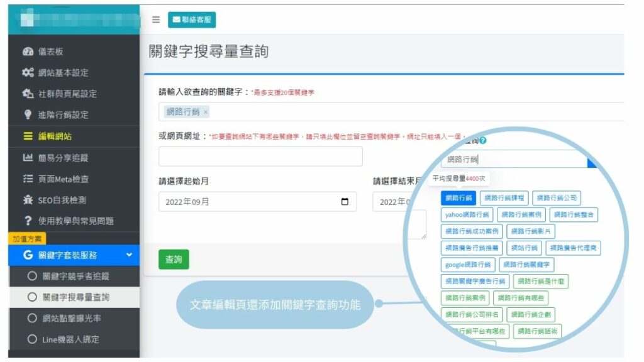Screen dimensions: 644x362
Task: Select the green 網路行銷是什麼 tag
Action: tap(540, 281)
